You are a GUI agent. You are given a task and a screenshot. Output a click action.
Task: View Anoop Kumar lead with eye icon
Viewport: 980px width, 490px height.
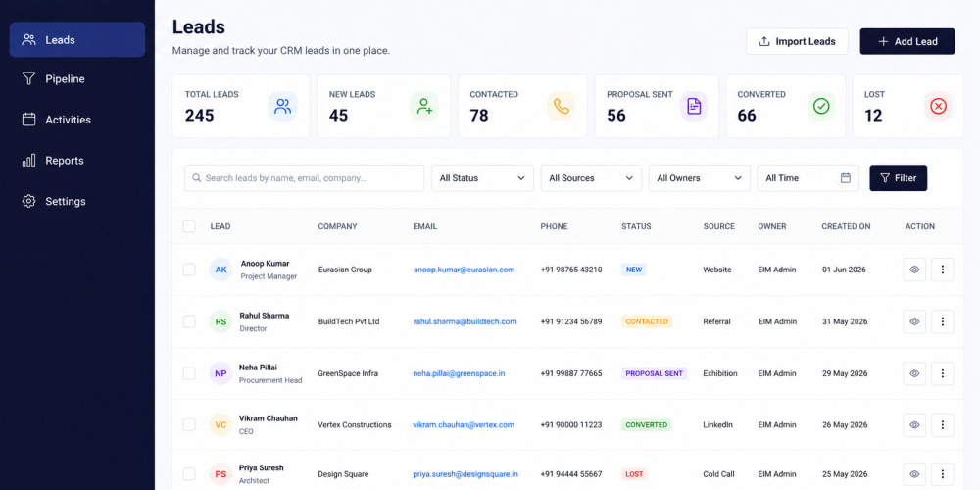click(914, 269)
